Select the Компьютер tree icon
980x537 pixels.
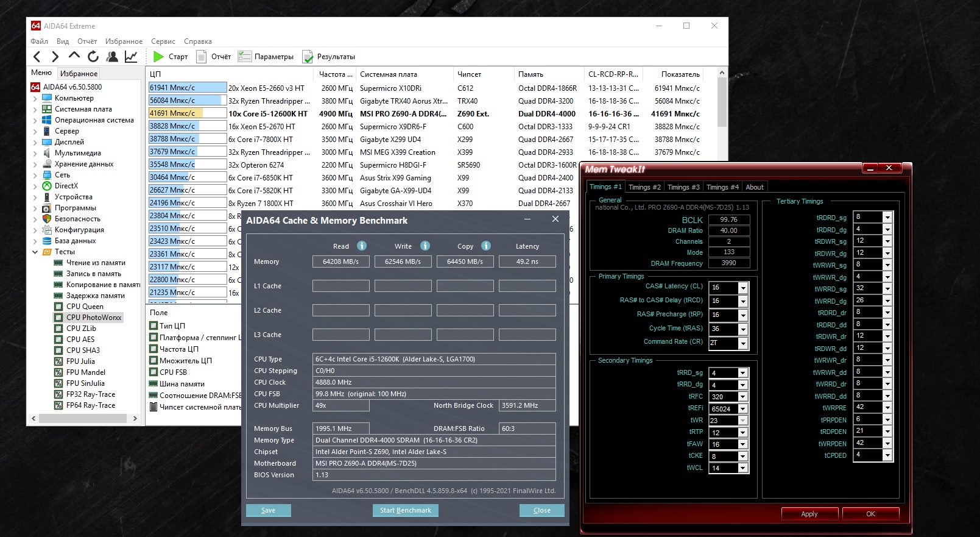tap(47, 98)
